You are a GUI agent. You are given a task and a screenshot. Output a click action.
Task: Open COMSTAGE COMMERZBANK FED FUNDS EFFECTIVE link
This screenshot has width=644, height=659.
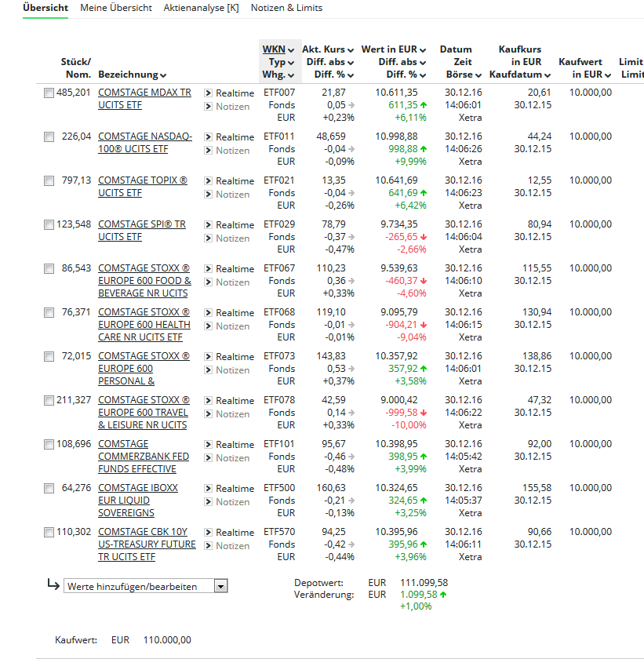click(x=144, y=457)
